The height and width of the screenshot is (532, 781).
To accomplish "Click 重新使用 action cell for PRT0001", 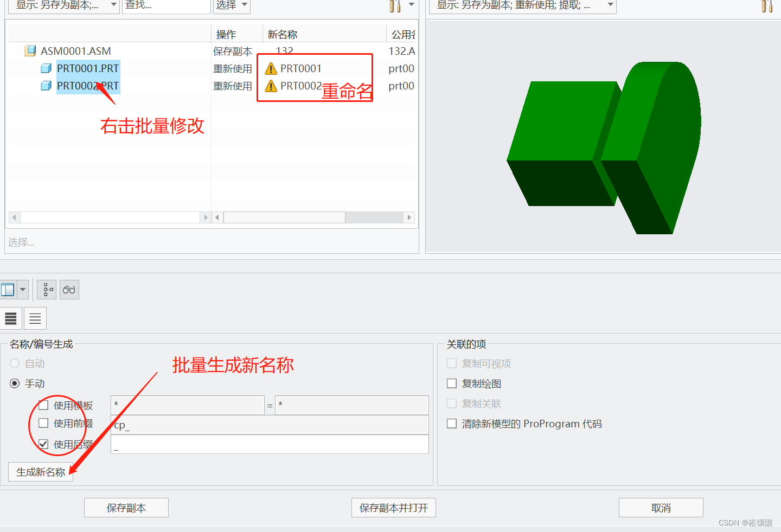I will click(233, 68).
